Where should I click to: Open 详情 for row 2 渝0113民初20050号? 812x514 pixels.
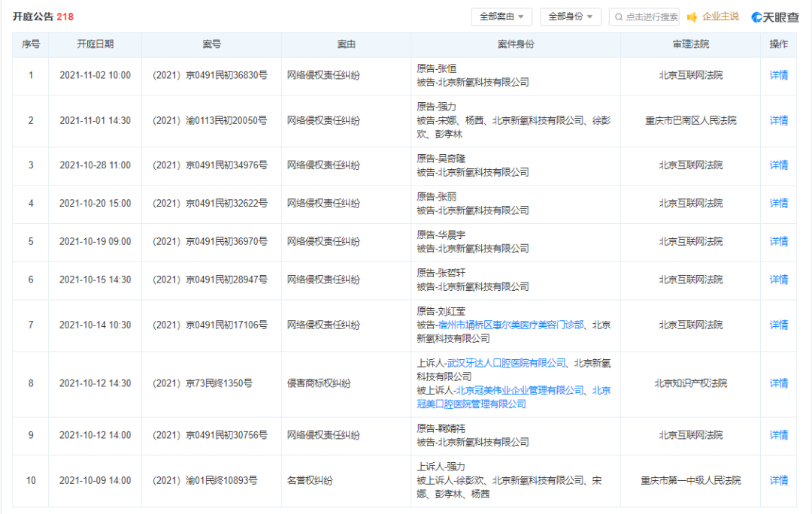point(778,120)
